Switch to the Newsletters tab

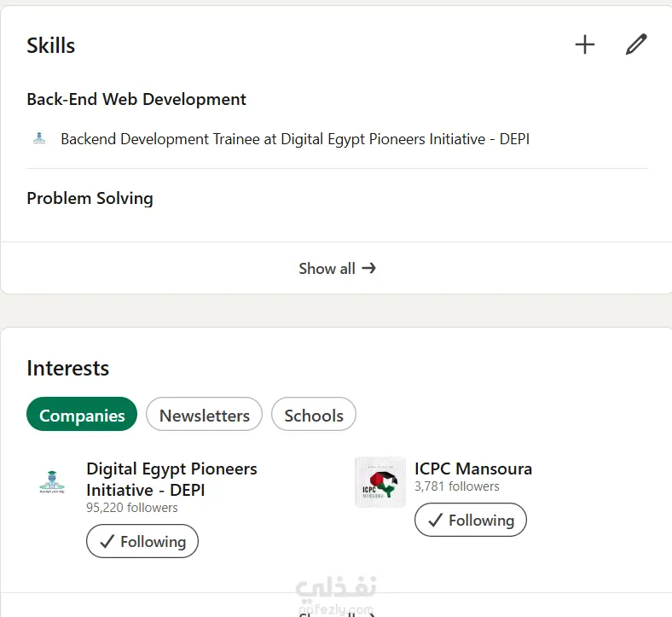tap(205, 416)
